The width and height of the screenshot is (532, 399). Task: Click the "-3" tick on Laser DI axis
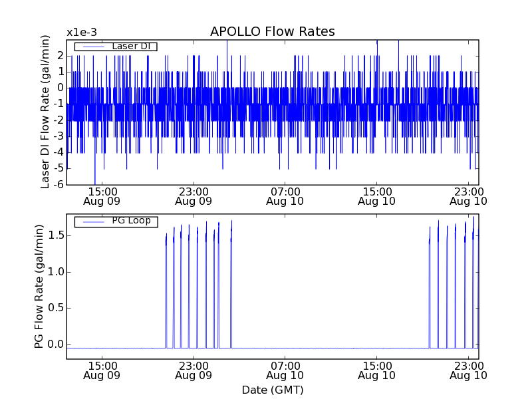point(59,136)
